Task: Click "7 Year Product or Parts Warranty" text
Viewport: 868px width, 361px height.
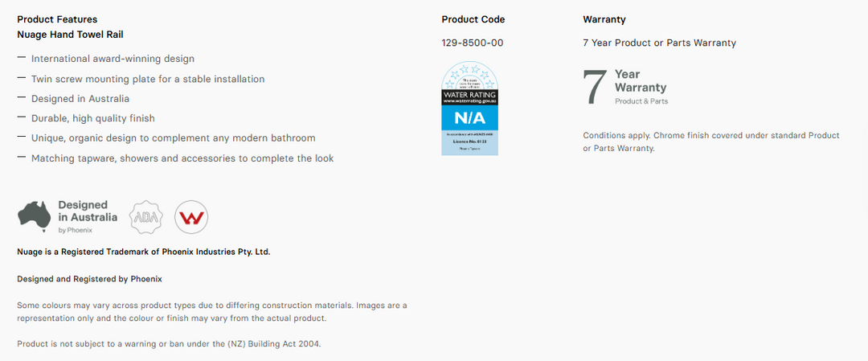Action: tap(659, 43)
